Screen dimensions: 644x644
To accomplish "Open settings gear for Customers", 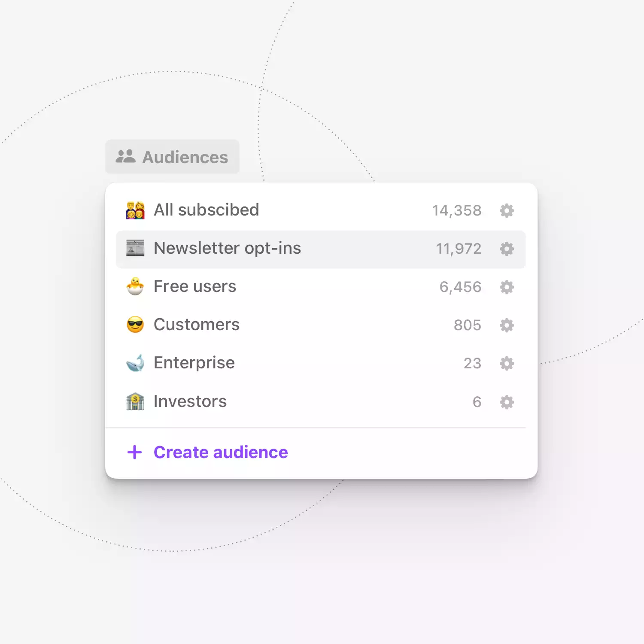I will click(507, 325).
